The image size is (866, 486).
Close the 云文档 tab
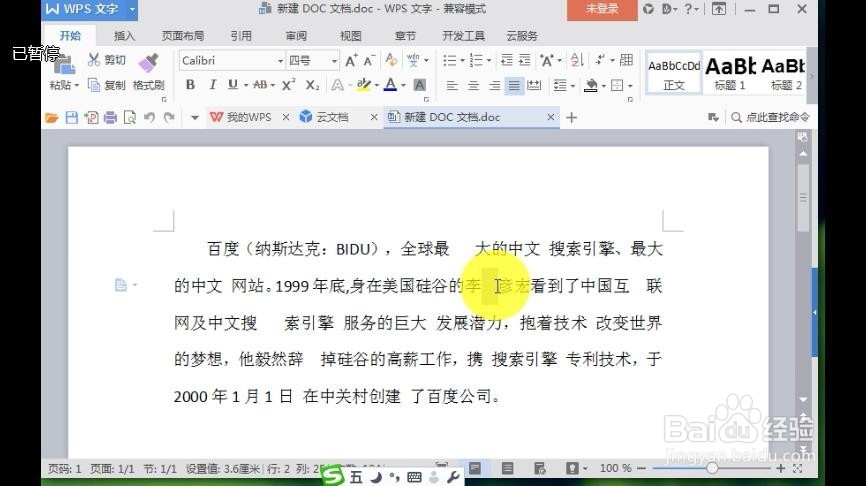click(374, 117)
